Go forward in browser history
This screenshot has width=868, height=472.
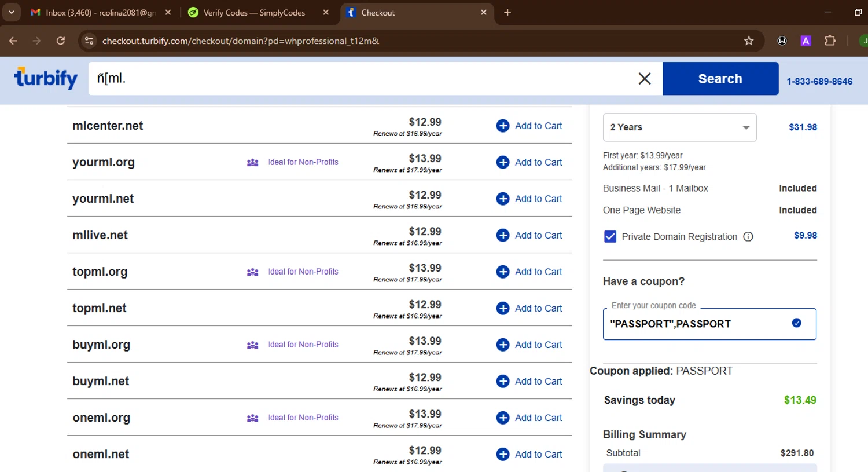(36, 41)
